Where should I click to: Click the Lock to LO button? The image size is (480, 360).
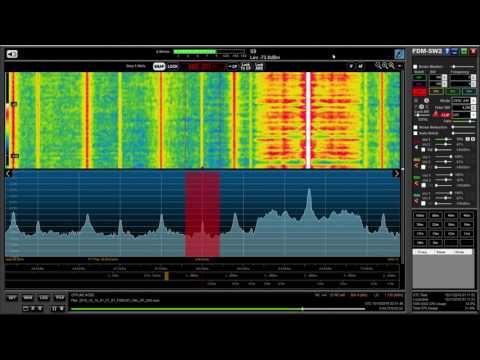tap(245, 66)
